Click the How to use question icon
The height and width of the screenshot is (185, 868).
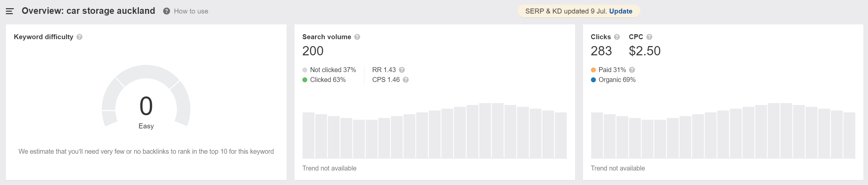tap(166, 11)
